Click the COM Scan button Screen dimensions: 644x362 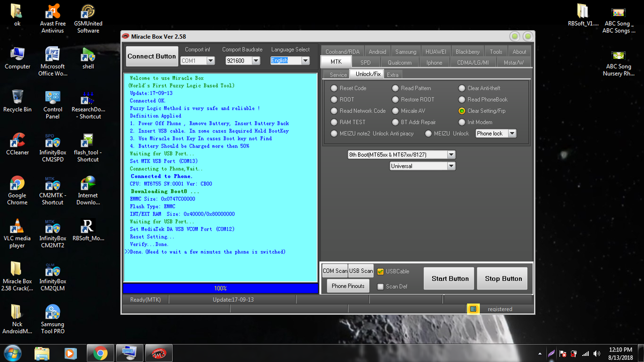(335, 271)
